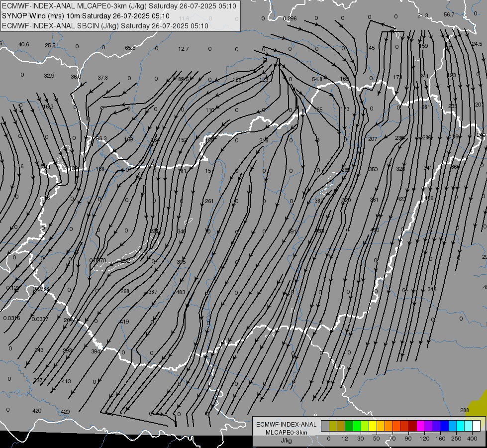Click the map value 56.7
The image size is (487, 448).
[449, 14]
